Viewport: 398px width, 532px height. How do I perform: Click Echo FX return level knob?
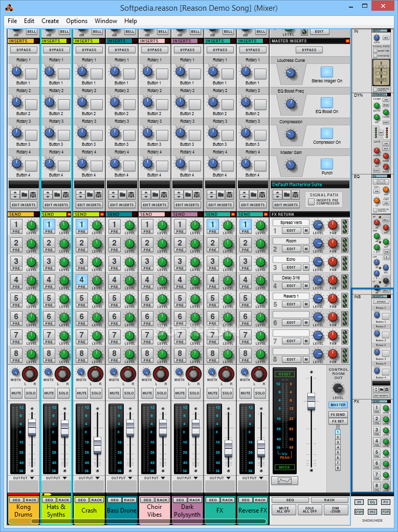318,261
